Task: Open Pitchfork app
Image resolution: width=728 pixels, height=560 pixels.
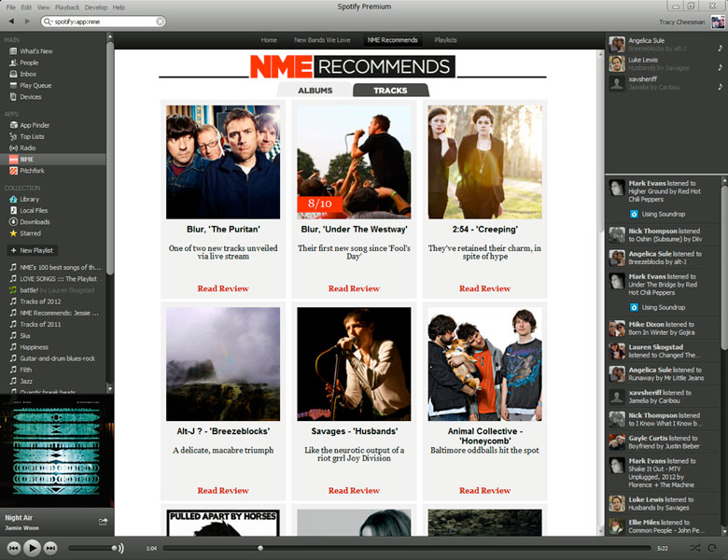Action: click(27, 171)
